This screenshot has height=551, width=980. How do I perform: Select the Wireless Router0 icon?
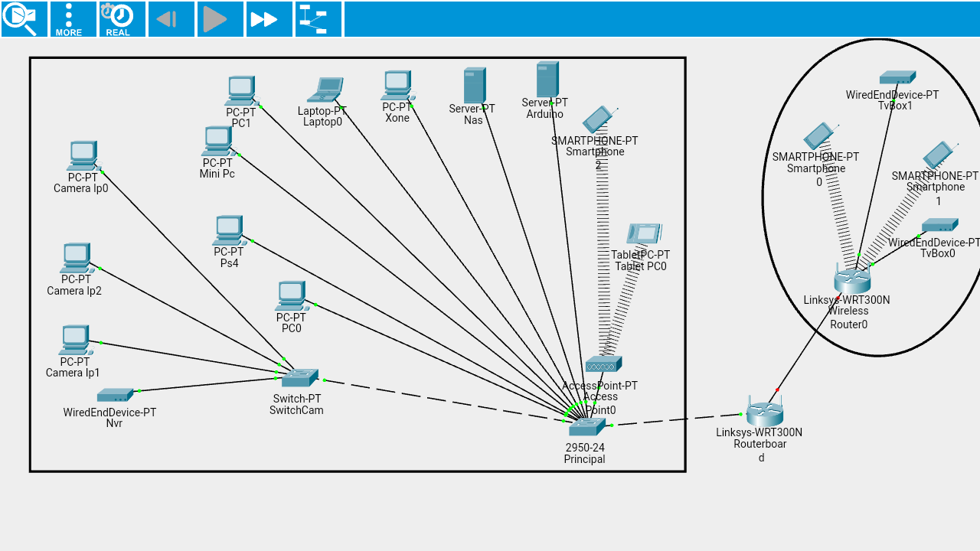(x=852, y=277)
